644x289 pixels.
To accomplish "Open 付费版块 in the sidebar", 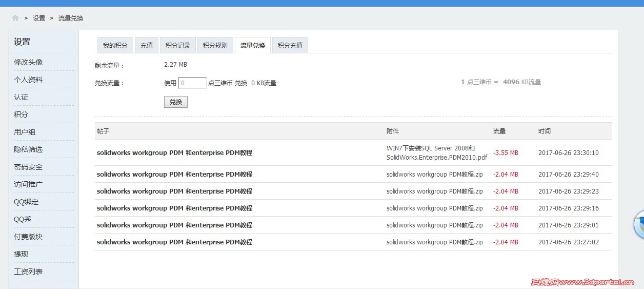I will coord(28,237).
